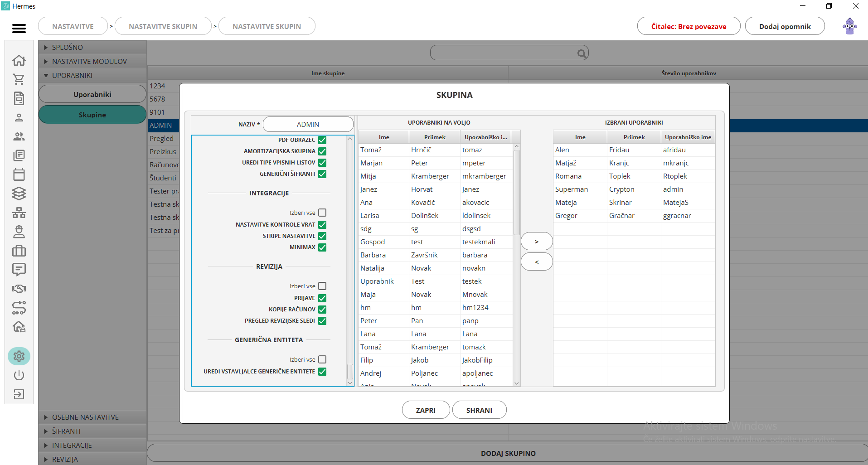Open the house with lock icon
The image size is (868, 465).
(19, 327)
